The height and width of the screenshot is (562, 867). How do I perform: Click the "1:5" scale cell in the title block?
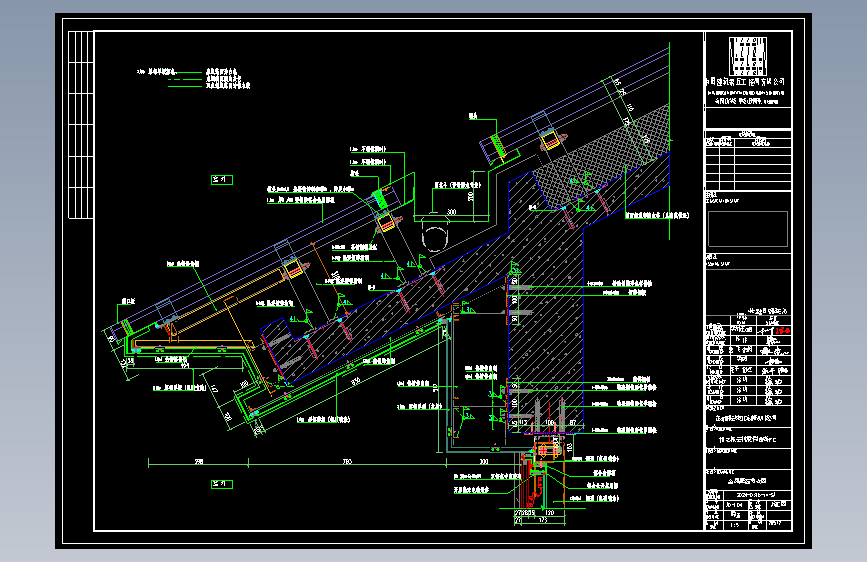click(734, 525)
